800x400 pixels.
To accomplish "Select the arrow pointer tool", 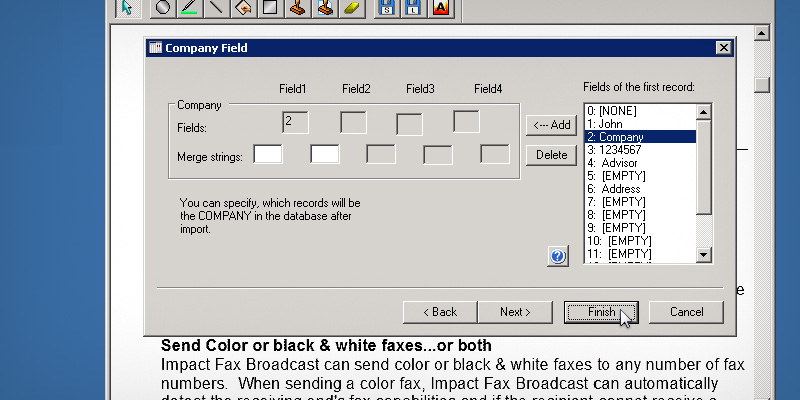I will (x=127, y=8).
